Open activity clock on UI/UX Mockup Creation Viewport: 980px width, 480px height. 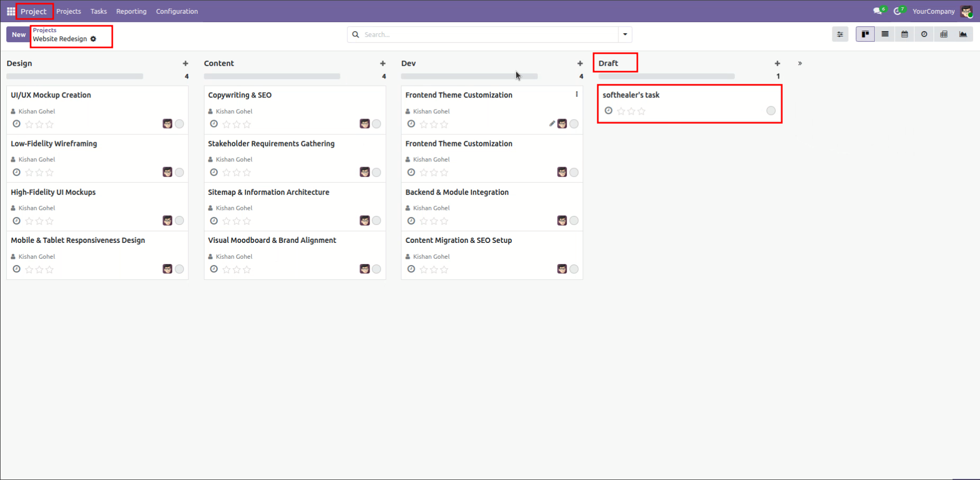[x=16, y=124]
